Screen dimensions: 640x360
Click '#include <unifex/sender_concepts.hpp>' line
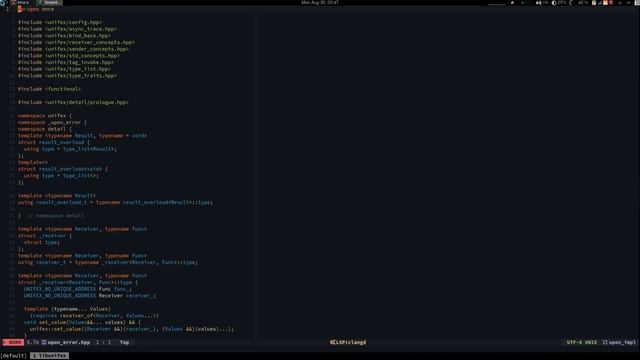(x=73, y=49)
